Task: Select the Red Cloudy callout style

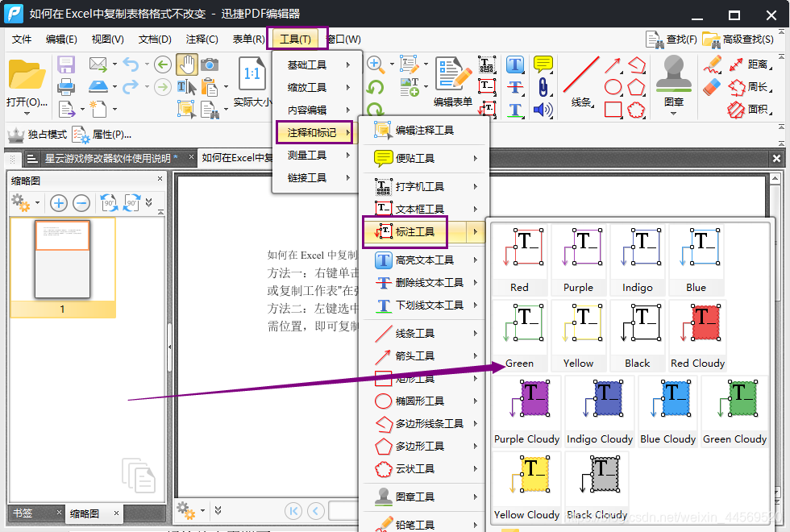Action: [697, 335]
